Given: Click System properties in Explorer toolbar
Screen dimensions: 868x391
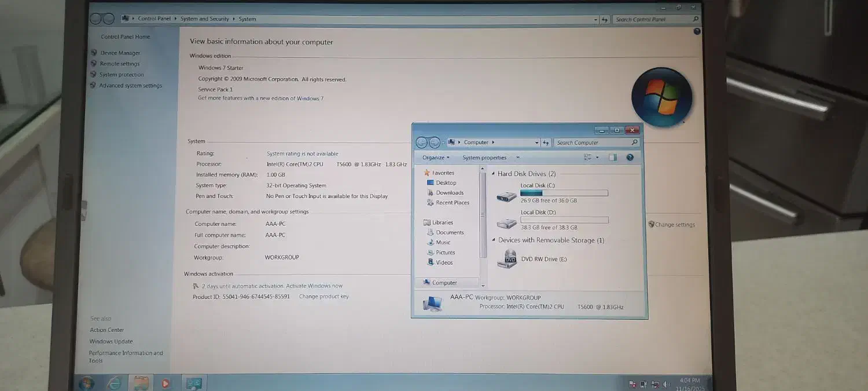Looking at the screenshot, I should [484, 158].
